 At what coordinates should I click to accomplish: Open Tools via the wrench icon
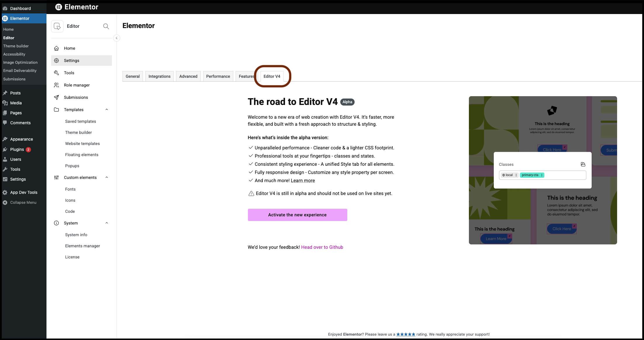click(x=56, y=73)
